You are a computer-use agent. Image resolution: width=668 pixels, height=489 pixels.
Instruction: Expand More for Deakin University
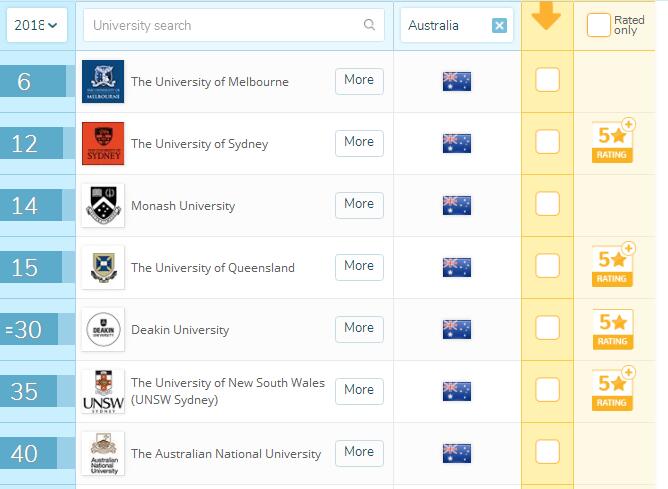pyautogui.click(x=359, y=328)
